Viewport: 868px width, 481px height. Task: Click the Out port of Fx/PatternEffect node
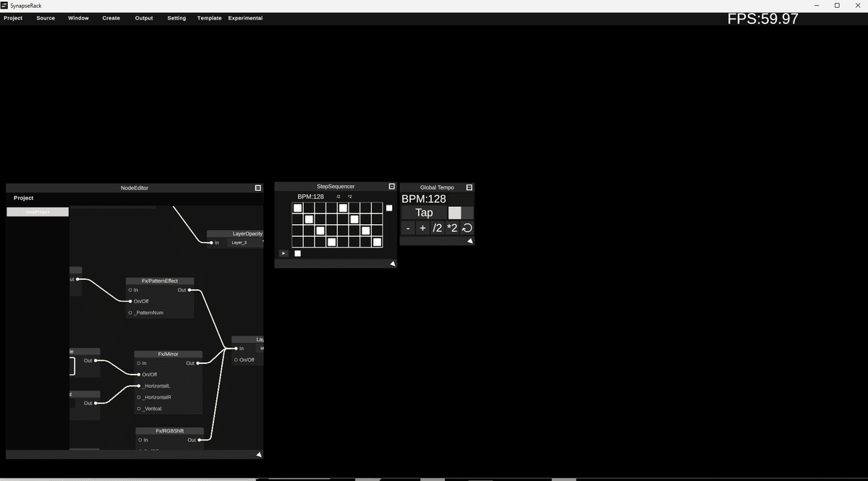(x=188, y=289)
